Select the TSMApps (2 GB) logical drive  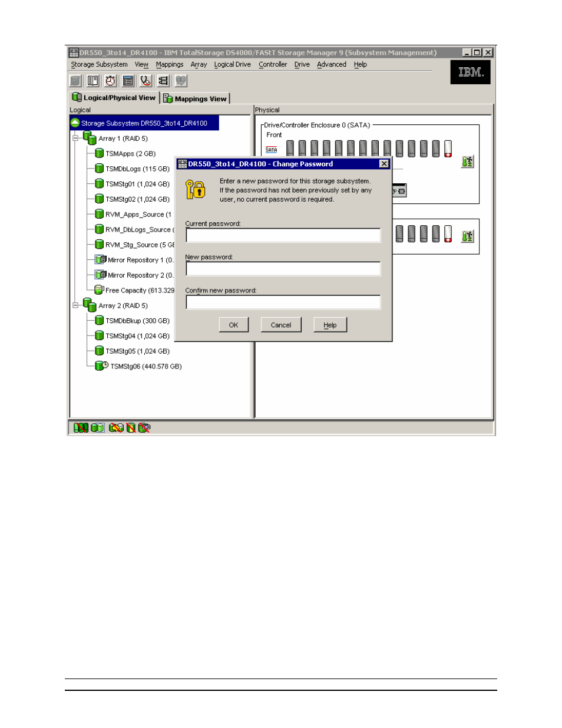130,154
